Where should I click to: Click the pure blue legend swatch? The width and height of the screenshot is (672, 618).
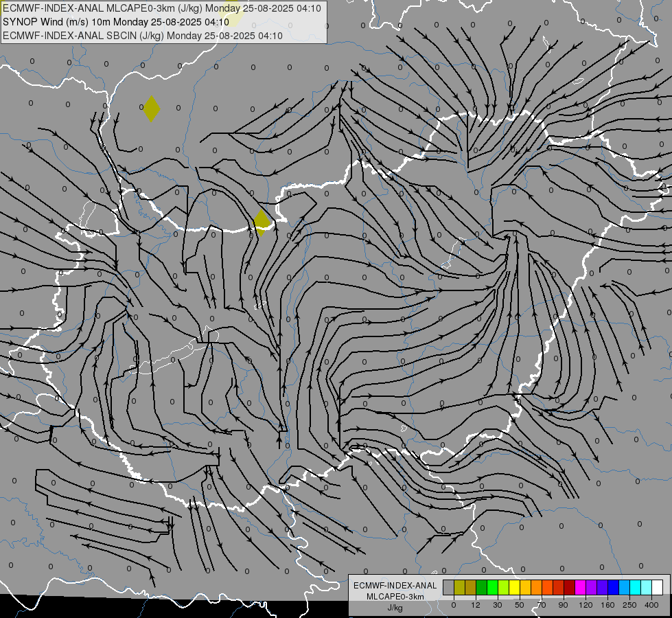click(x=614, y=587)
